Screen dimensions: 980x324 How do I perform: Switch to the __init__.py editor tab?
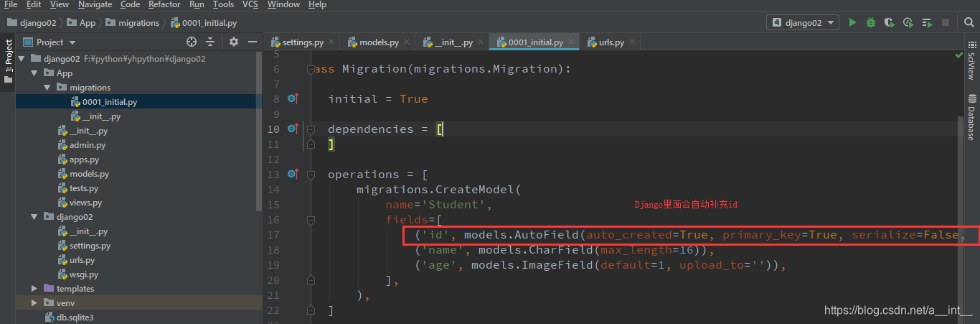pos(453,42)
